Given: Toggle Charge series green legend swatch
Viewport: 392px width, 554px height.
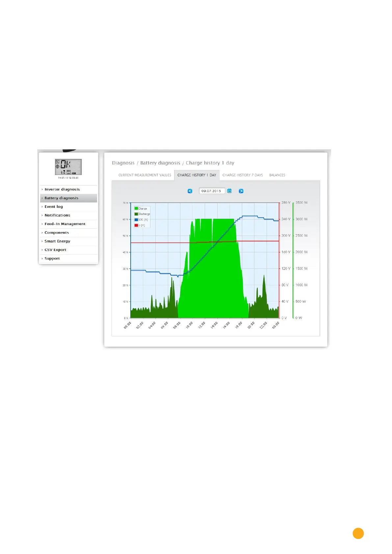Looking at the screenshot, I should click(136, 209).
